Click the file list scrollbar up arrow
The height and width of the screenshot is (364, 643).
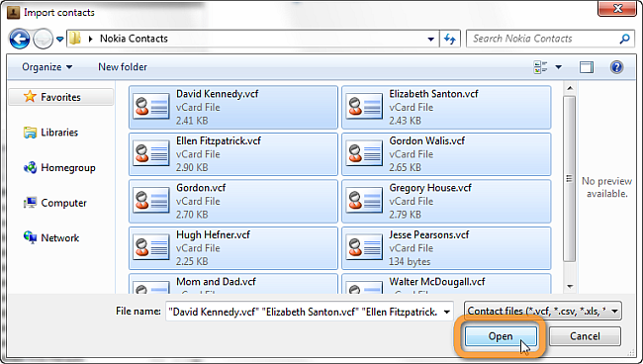coord(570,88)
